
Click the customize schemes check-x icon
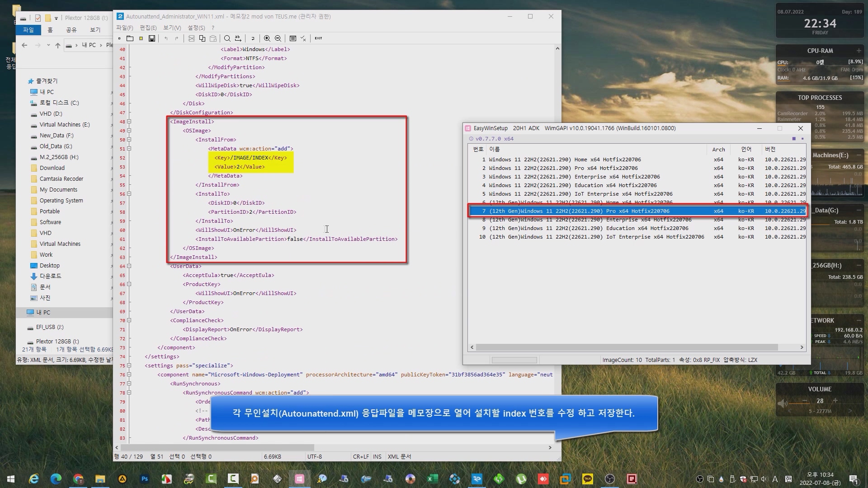(x=303, y=38)
